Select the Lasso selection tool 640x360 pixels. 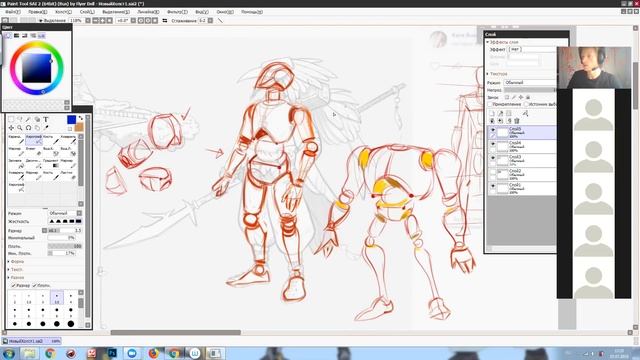[20, 120]
